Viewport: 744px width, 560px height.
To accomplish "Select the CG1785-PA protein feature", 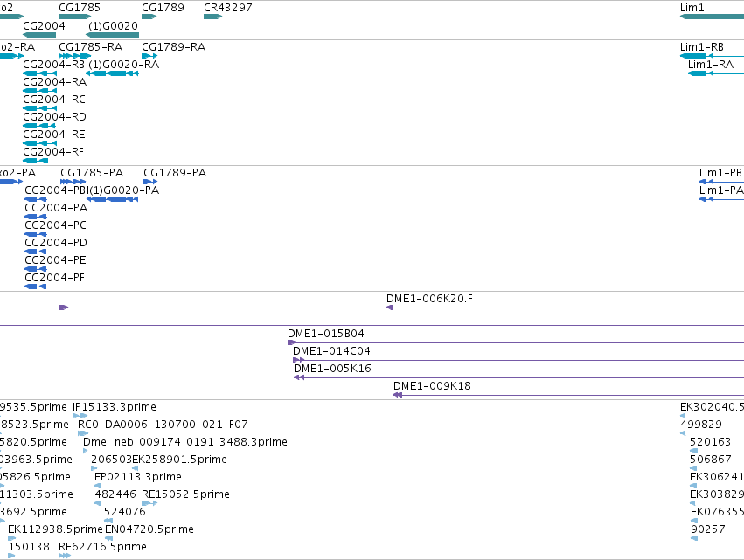I will pos(73,182).
